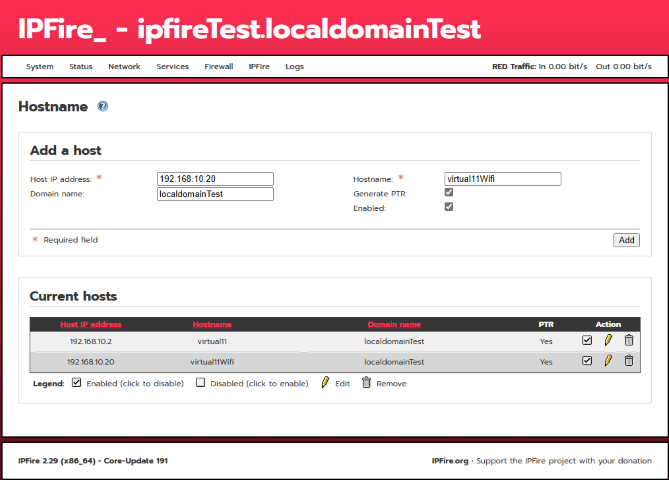Click the PTR Yes value for virtual11

546,341
